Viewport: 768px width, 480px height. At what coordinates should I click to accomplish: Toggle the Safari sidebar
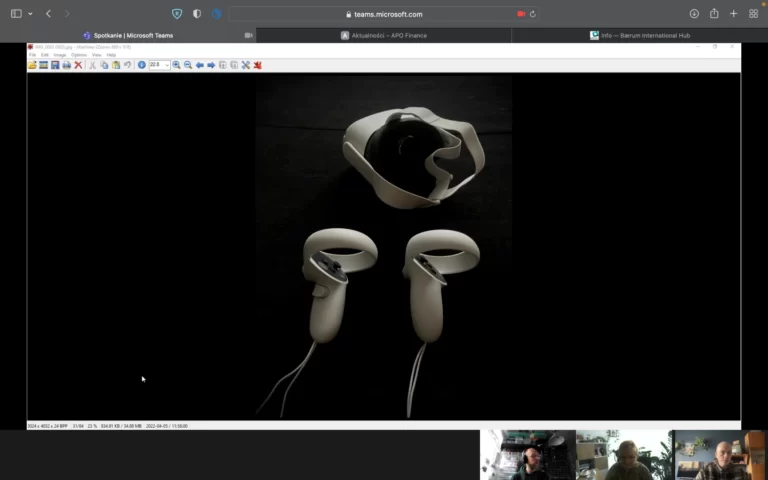[16, 14]
